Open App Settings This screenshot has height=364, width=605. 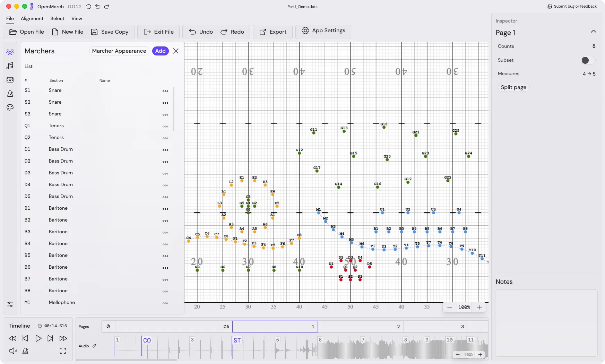[x=323, y=31]
